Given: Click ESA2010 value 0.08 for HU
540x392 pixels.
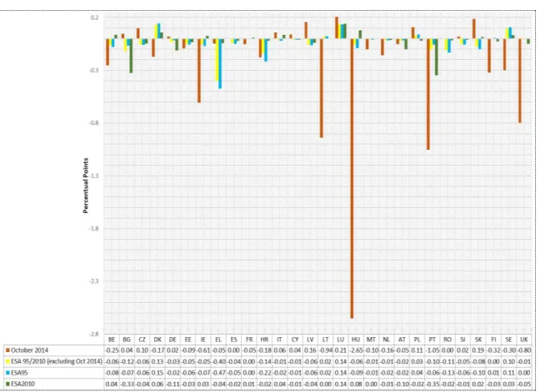Looking at the screenshot, I should coord(356,384).
